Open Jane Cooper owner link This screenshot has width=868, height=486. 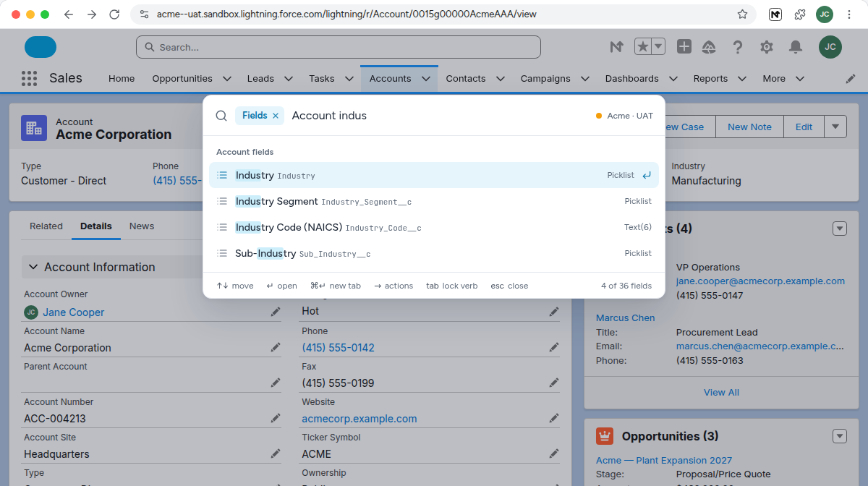[x=73, y=312]
